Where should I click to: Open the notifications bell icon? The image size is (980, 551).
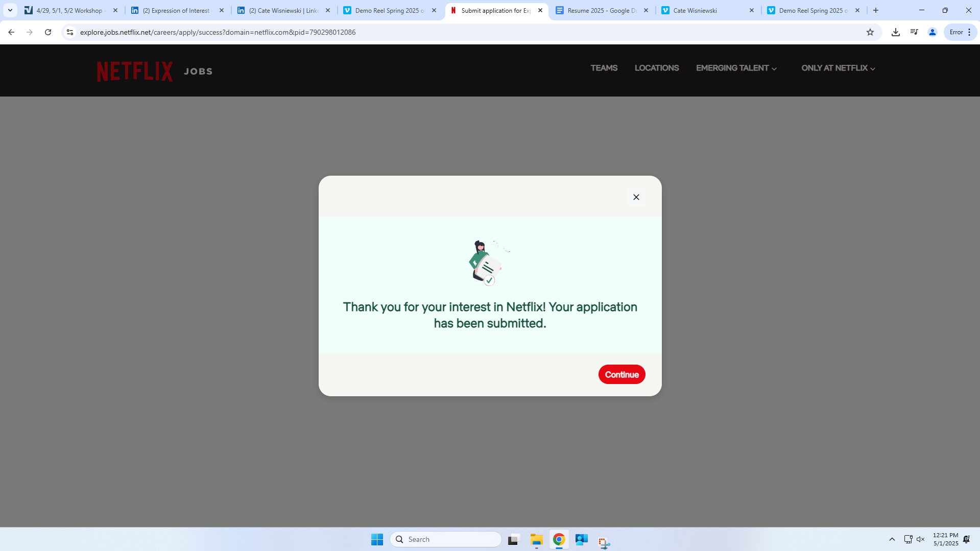pyautogui.click(x=967, y=539)
